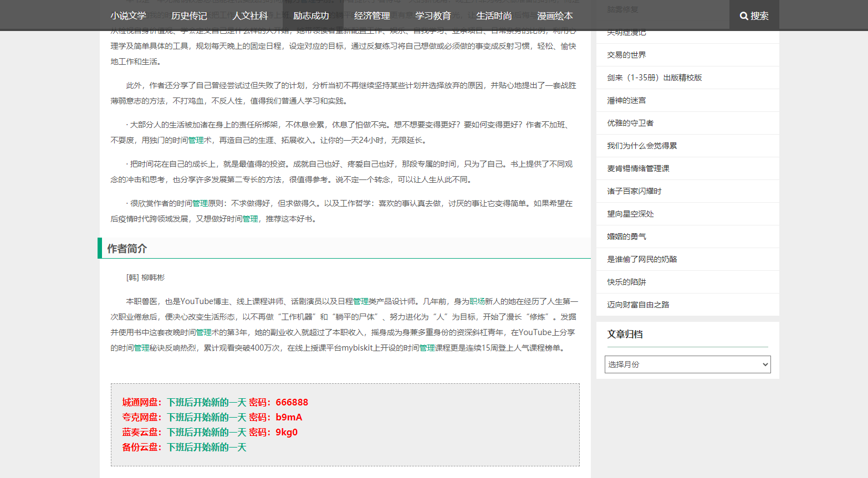868x478 pixels.
Task: Click the 作者简介 section heading
Action: pyautogui.click(x=127, y=249)
